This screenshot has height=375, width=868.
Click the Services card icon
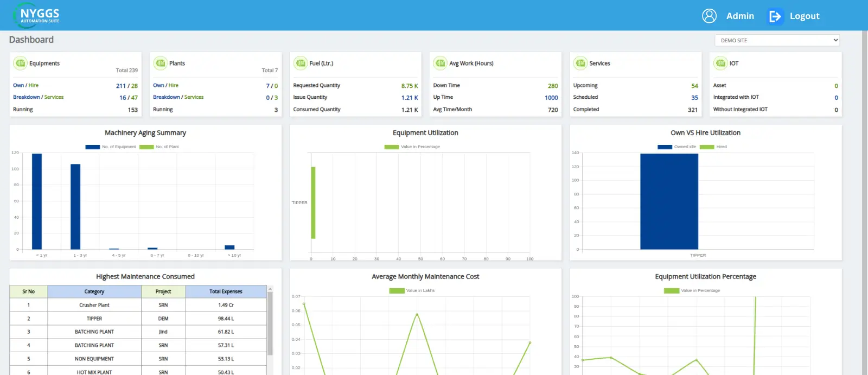(x=580, y=63)
